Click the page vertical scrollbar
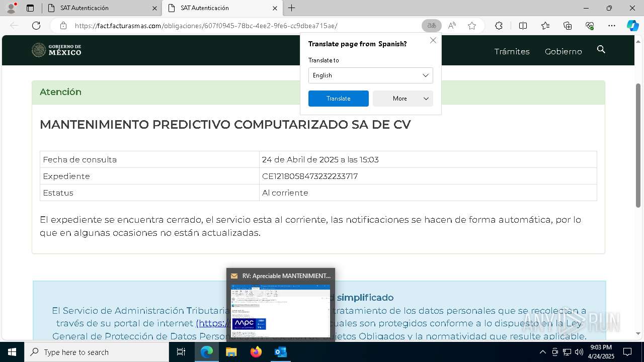Viewport: 644px width, 362px height. tap(638, 146)
